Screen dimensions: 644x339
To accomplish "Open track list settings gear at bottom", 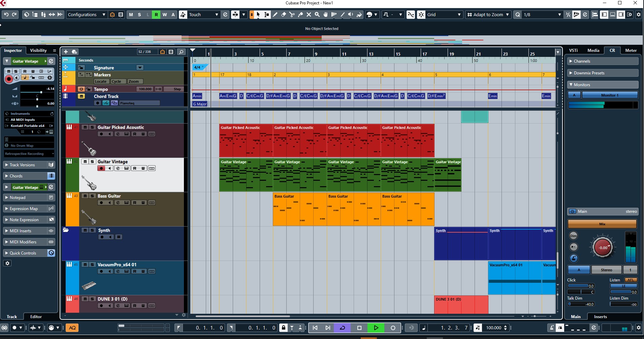I will tap(184, 315).
